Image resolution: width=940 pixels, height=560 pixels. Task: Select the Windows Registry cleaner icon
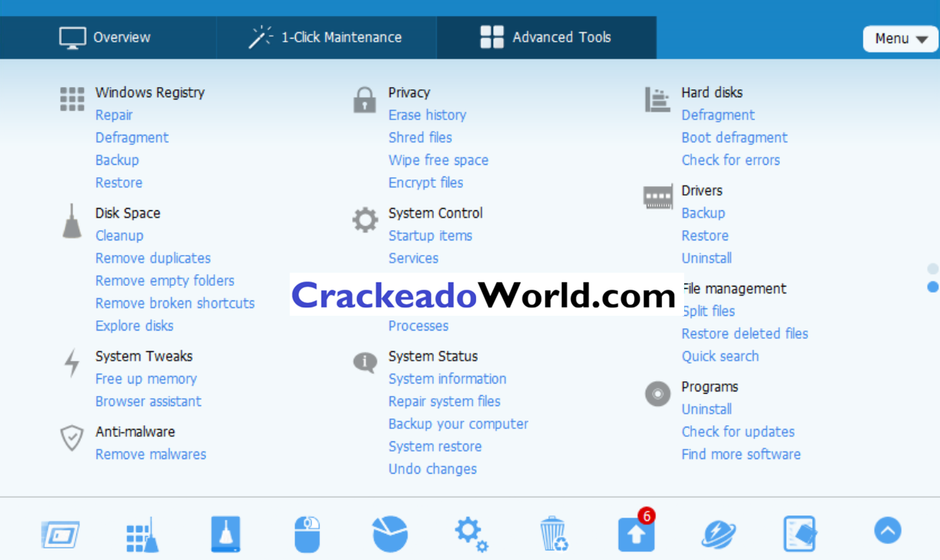tap(72, 99)
